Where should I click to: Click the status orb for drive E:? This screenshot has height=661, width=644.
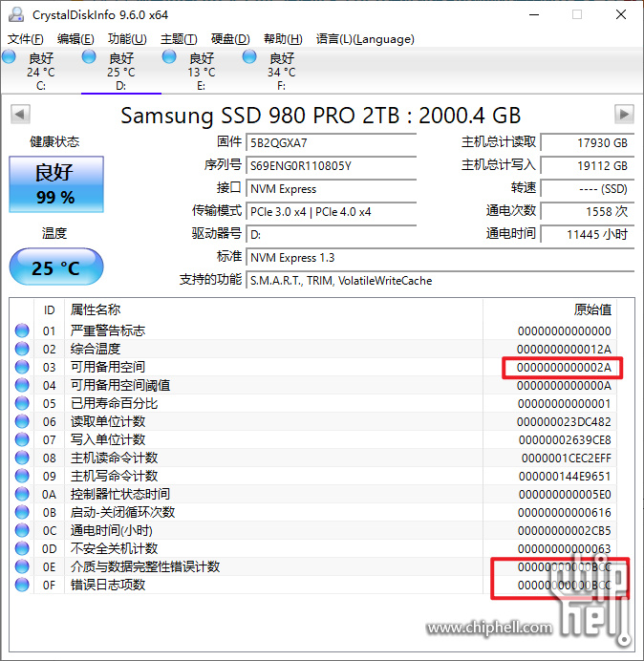(x=169, y=56)
